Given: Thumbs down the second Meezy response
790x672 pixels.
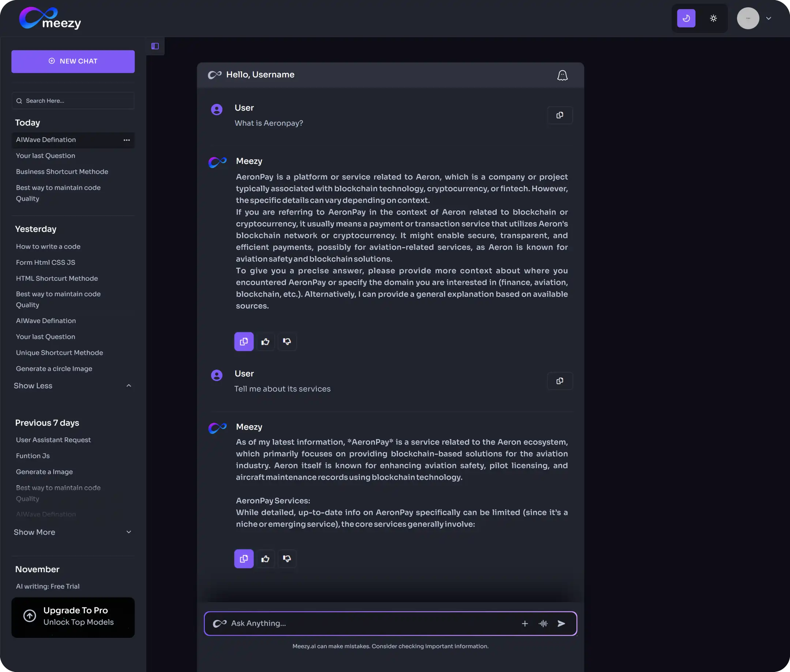Looking at the screenshot, I should coord(287,558).
